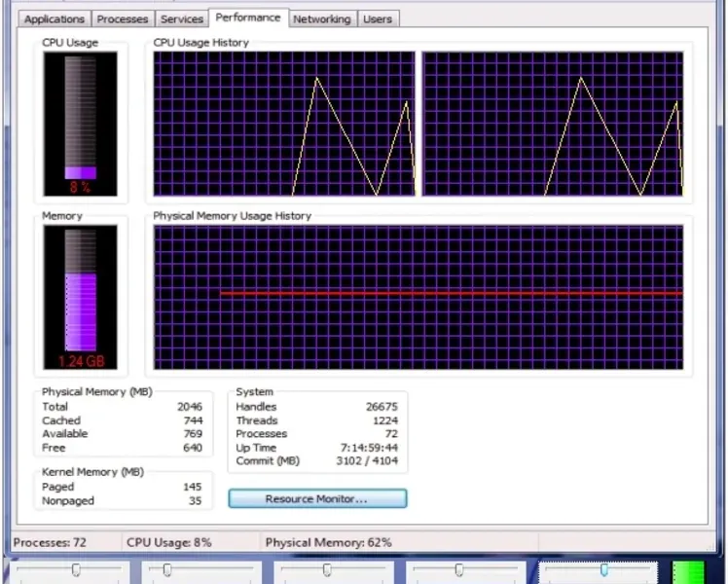Open the Processes tab

point(124,18)
